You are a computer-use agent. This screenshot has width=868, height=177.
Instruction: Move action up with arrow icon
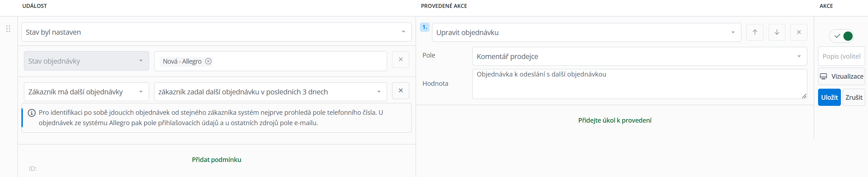(x=755, y=32)
